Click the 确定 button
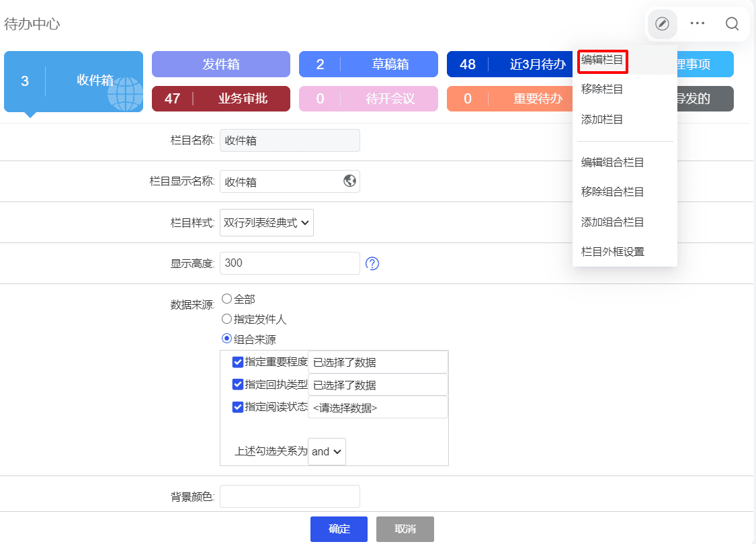 [339, 529]
